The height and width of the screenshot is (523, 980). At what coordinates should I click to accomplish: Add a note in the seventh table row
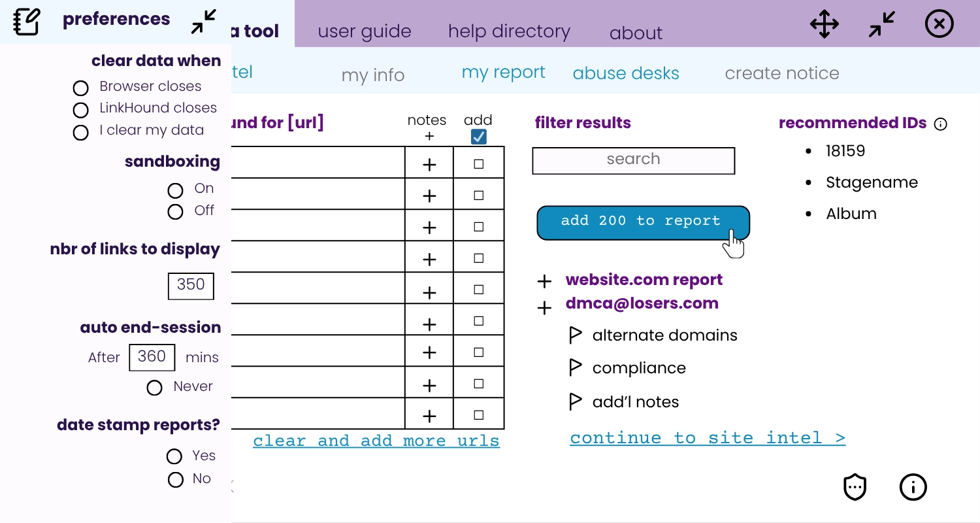coord(429,353)
